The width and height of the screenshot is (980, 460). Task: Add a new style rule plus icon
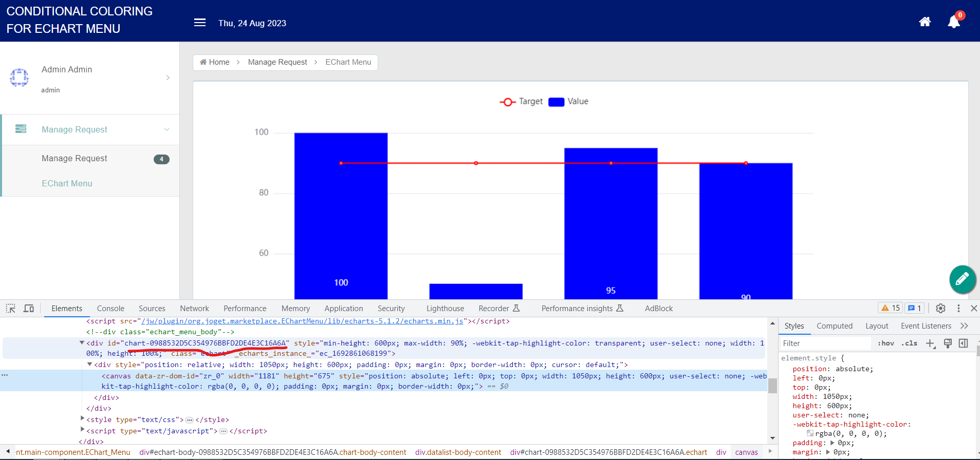pos(931,343)
